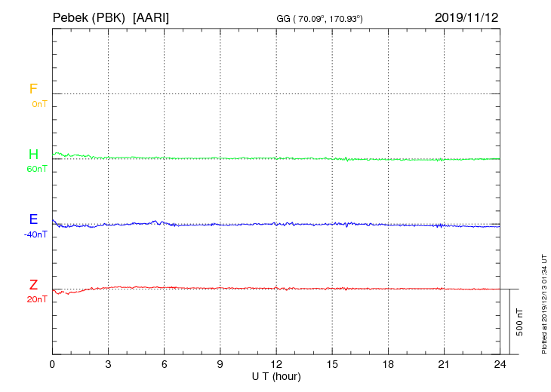551x392 pixels.
Task: Click the U T (hour) axis title
Action: pos(276,377)
